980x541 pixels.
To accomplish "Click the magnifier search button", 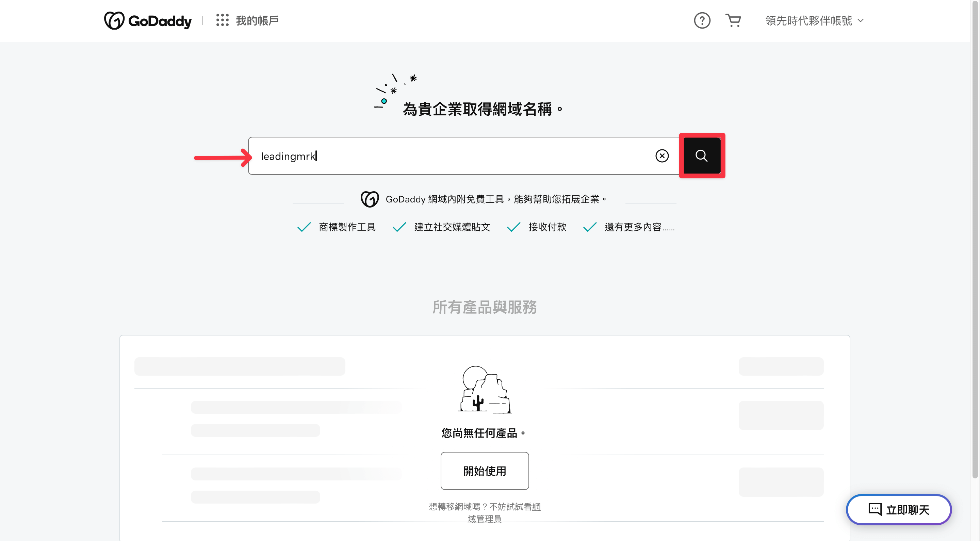I will 702,155.
